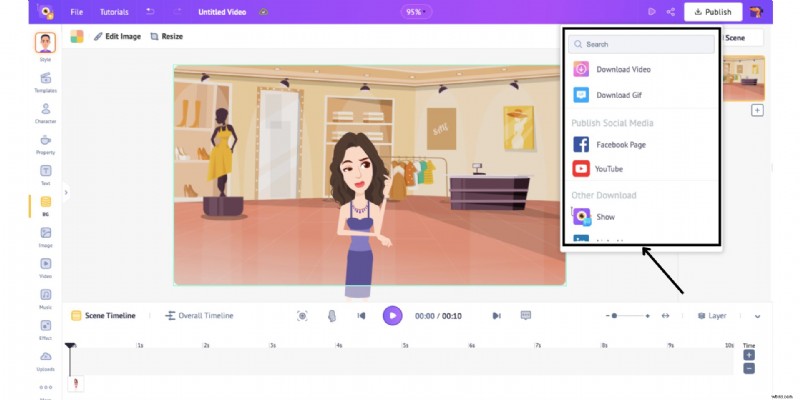Open the Character library

click(45, 113)
